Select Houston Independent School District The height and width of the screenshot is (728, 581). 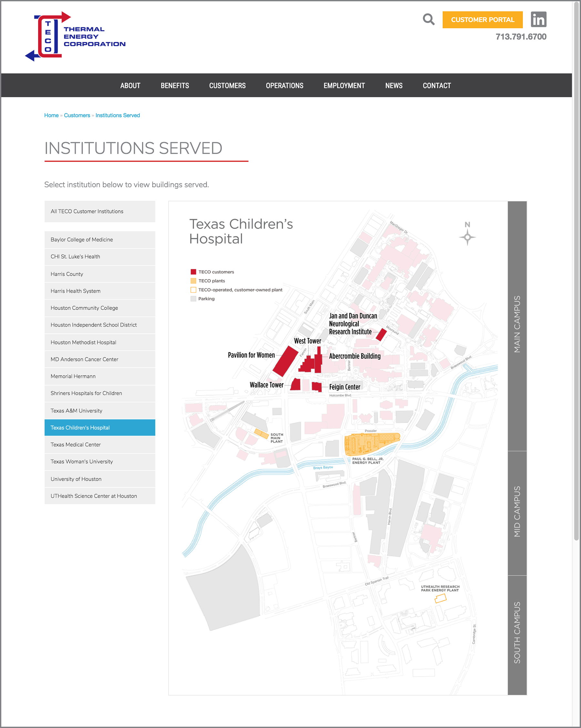[100, 325]
